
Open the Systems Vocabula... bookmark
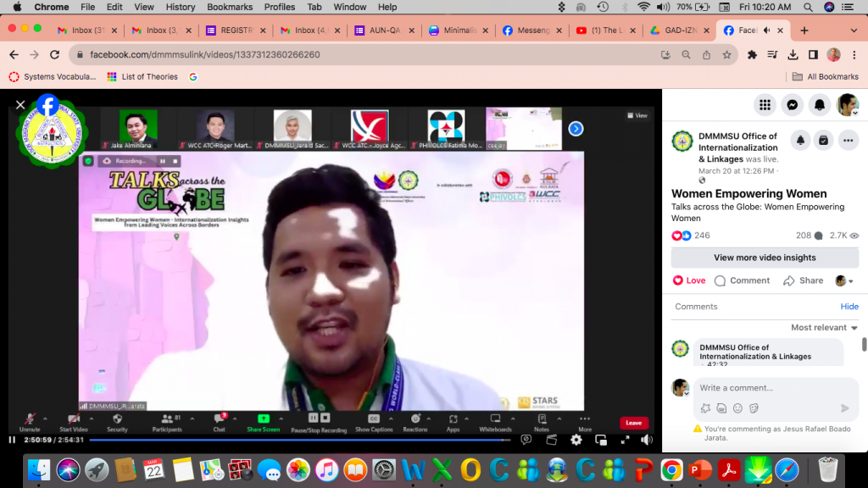point(53,77)
